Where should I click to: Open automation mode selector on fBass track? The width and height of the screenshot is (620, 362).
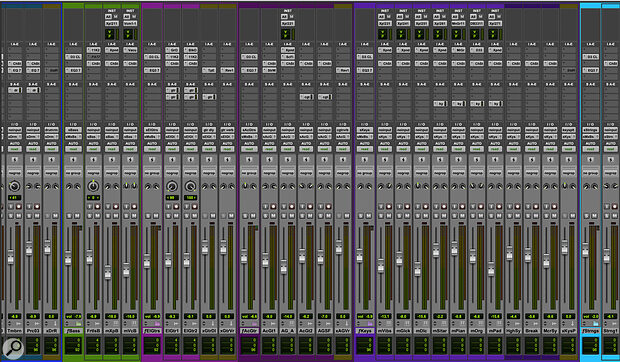point(73,149)
